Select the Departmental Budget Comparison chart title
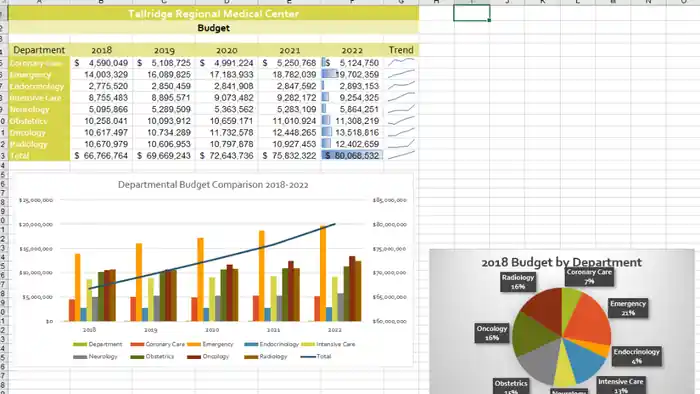 213,185
